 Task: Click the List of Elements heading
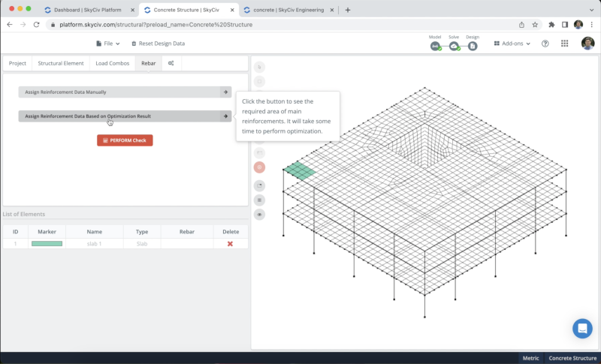24,214
